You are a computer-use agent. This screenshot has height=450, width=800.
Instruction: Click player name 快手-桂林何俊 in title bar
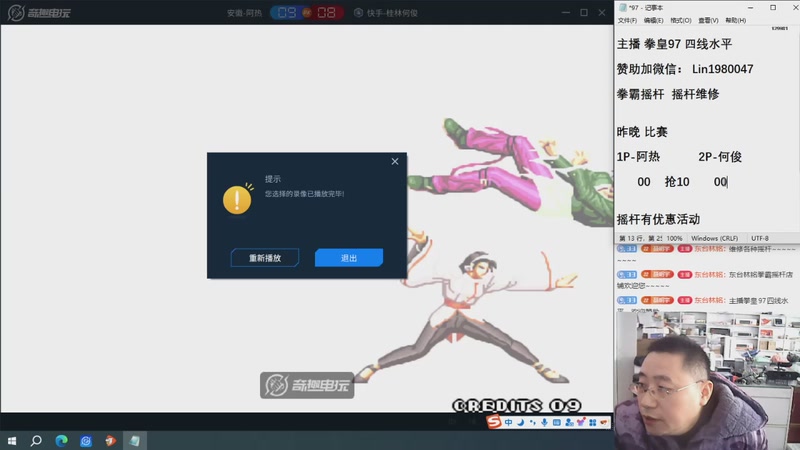click(392, 13)
